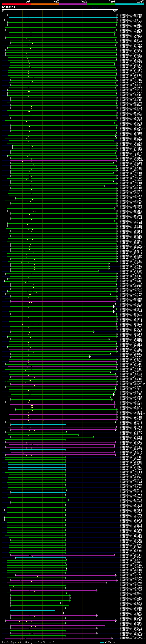Select the UniRef100_Q9M597 hit

coord(131,444)
